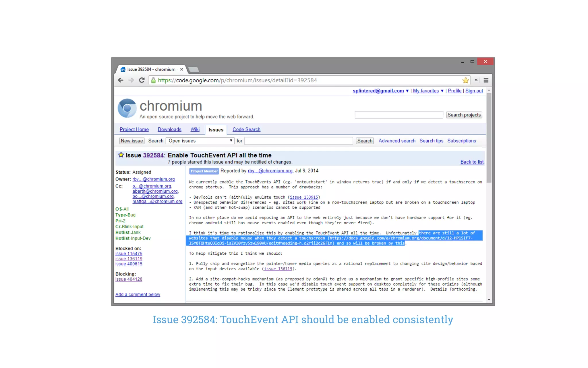Click the Back to list link

[x=472, y=162]
